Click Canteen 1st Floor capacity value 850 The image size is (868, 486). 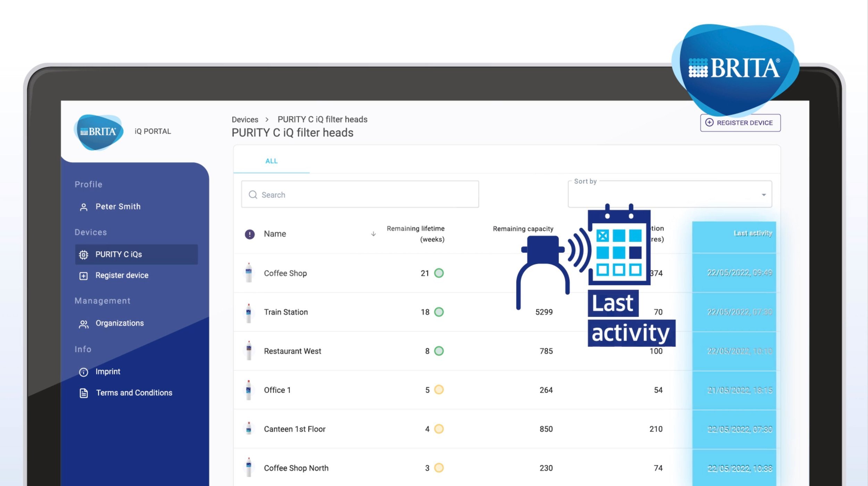(546, 429)
